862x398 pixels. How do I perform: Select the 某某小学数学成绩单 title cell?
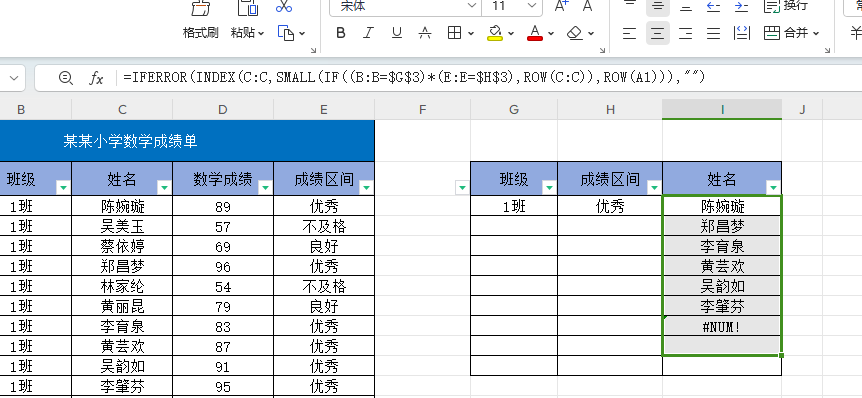[187, 141]
